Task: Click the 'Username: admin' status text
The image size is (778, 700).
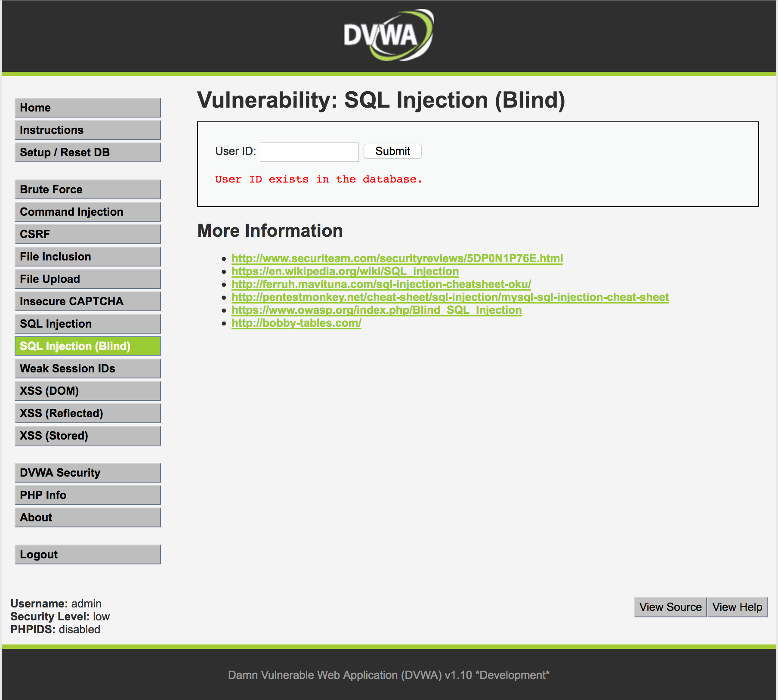Action: tap(56, 604)
